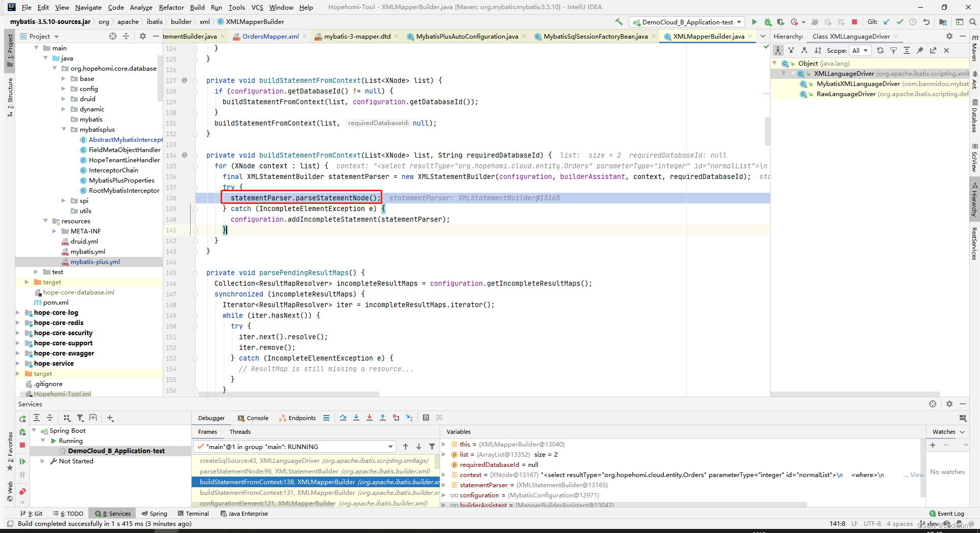The image size is (980, 533).
Task: Switch to the Console tab
Action: click(253, 418)
